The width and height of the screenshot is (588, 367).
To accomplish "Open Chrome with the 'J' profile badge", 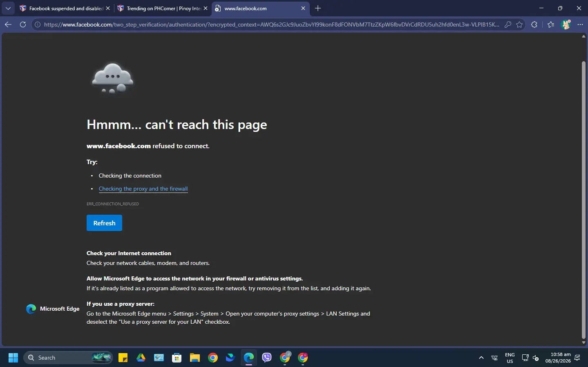I will click(285, 358).
